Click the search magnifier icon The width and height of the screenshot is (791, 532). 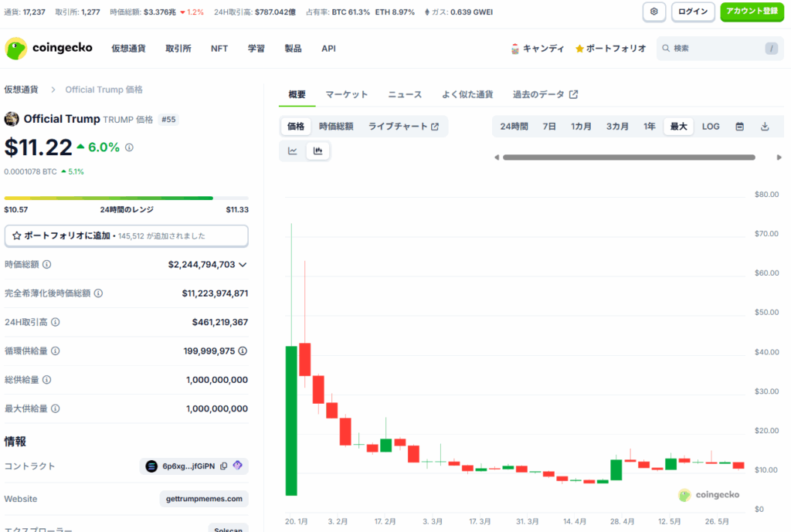666,49
